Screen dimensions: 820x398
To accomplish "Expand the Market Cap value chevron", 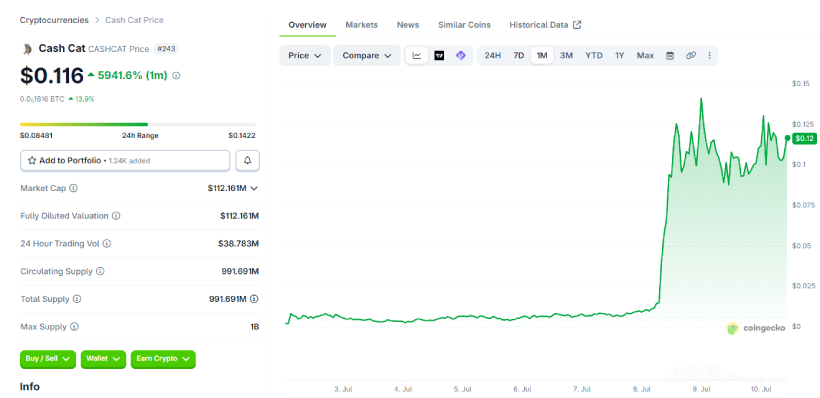I will pyautogui.click(x=254, y=188).
